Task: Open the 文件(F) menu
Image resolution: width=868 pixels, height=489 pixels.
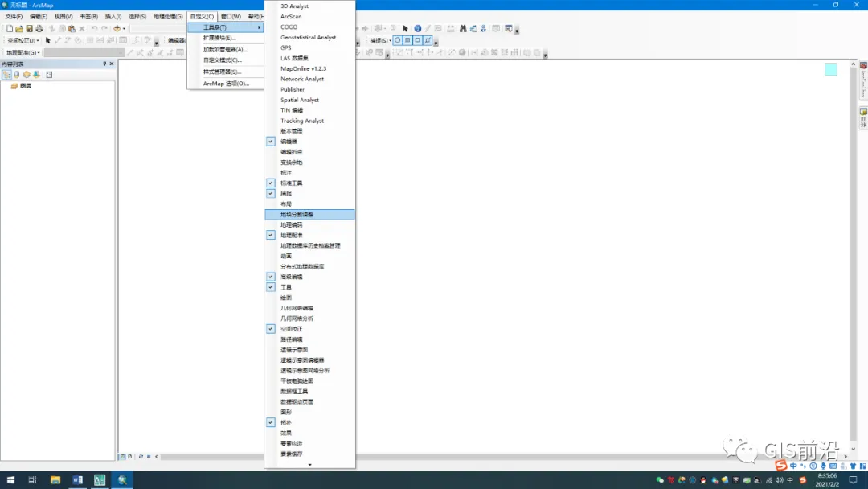Action: pos(14,17)
